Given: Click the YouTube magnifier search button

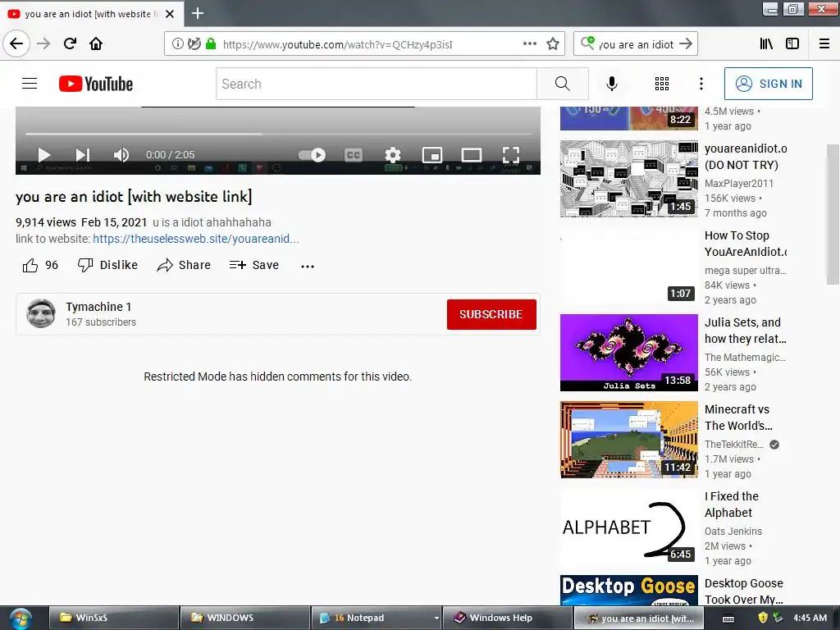Looking at the screenshot, I should (x=563, y=84).
